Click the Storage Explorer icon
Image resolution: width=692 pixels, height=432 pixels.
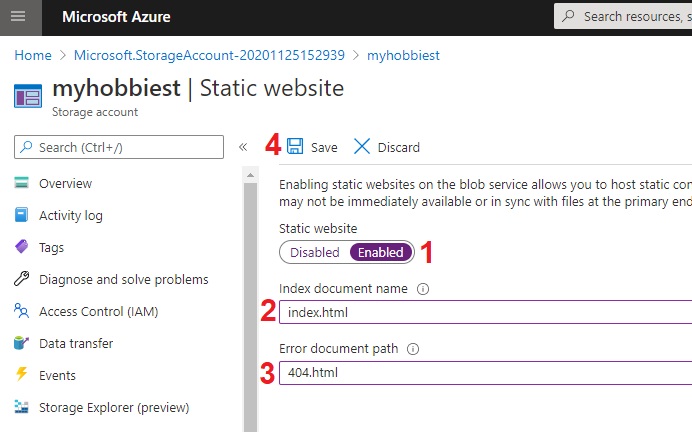click(21, 406)
